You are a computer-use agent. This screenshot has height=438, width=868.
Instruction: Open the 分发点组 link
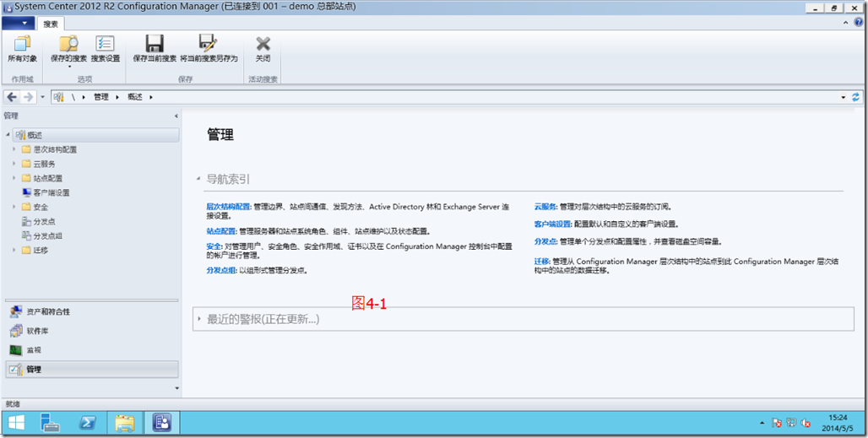click(221, 270)
